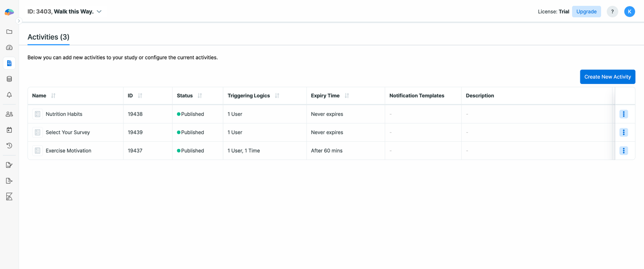Click the Create New Activity button
The height and width of the screenshot is (269, 644).
coord(607,77)
